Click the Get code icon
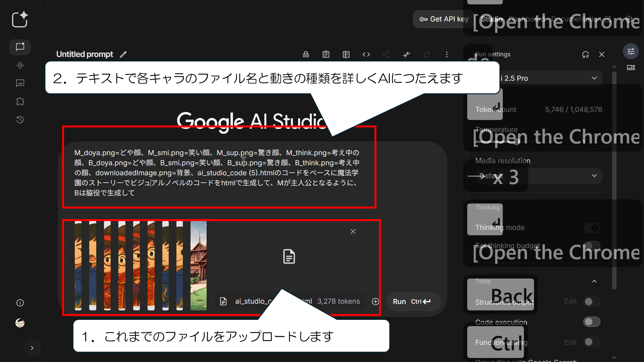 [366, 54]
